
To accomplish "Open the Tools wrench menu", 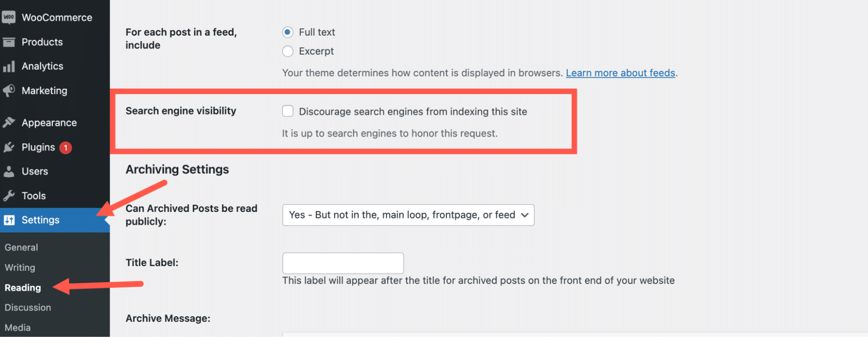I will pos(33,195).
